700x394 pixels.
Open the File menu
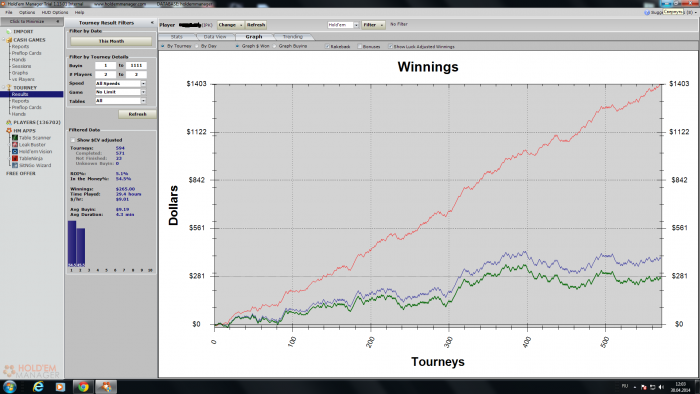pyautogui.click(x=9, y=12)
